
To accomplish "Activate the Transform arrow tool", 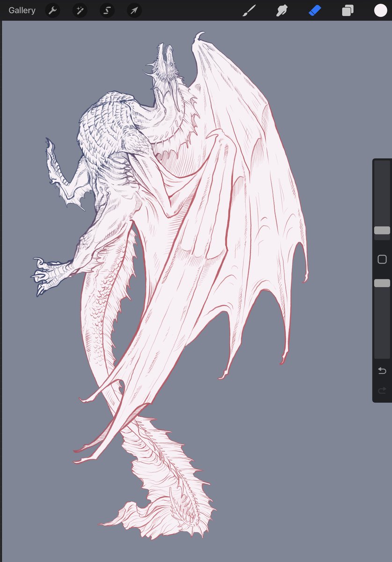I will [135, 10].
